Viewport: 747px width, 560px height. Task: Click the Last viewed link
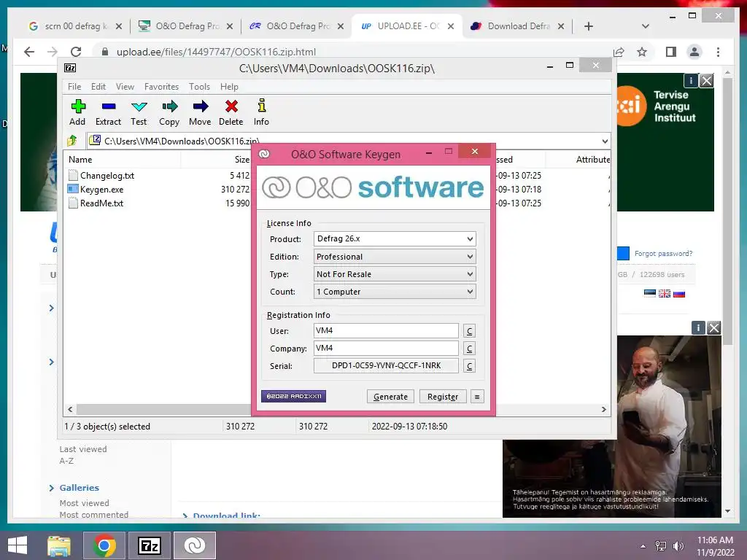pos(83,449)
